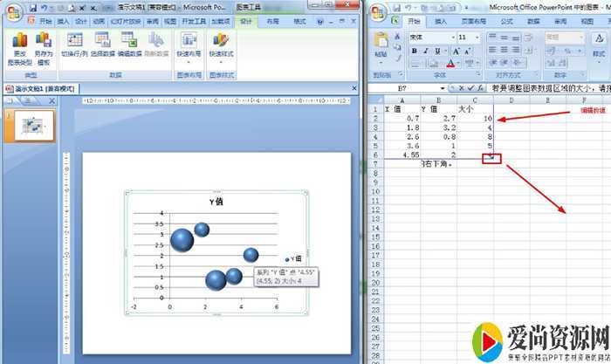The image size is (611, 364).
Task: Expand the Quick Layout (快速布局) dropdown
Action: click(188, 45)
